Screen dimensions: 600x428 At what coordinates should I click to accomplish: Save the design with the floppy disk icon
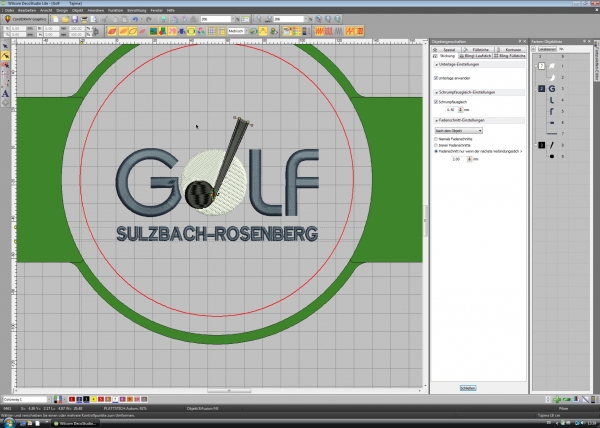[75, 19]
